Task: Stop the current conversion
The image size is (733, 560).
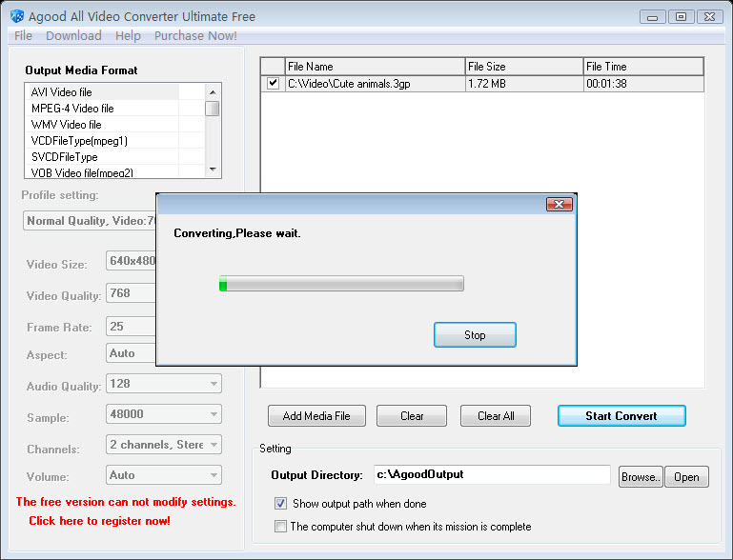Action: click(x=475, y=335)
